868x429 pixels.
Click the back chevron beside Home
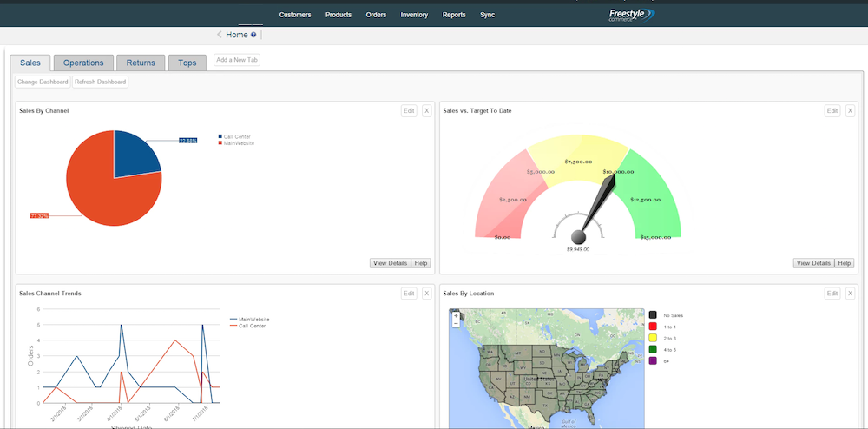click(x=220, y=35)
